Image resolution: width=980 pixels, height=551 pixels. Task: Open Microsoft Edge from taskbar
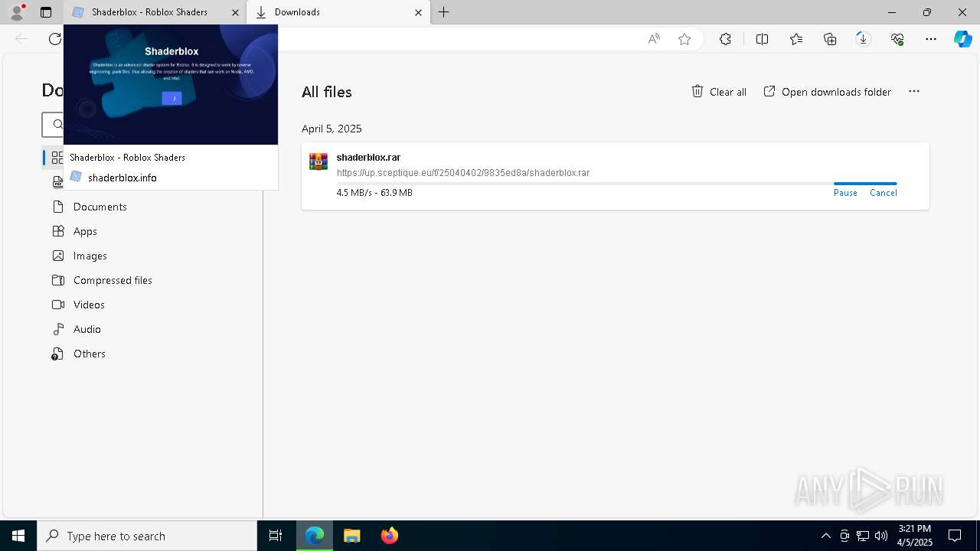coord(315,536)
